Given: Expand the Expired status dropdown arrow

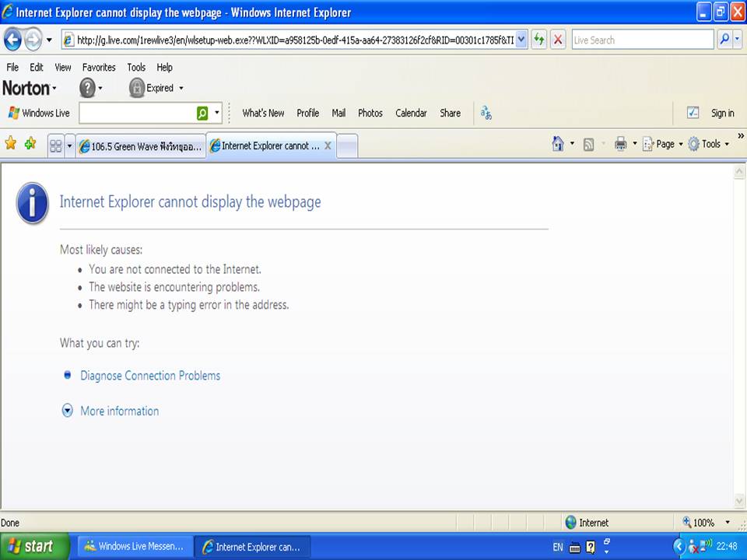Looking at the screenshot, I should pos(181,88).
